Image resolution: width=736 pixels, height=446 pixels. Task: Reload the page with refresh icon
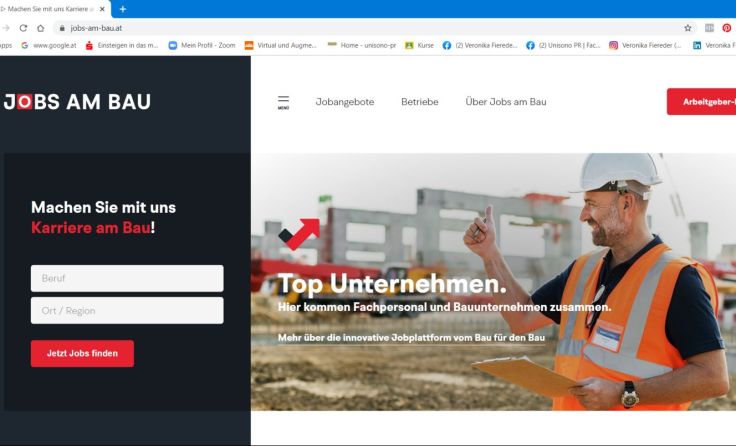tap(23, 28)
